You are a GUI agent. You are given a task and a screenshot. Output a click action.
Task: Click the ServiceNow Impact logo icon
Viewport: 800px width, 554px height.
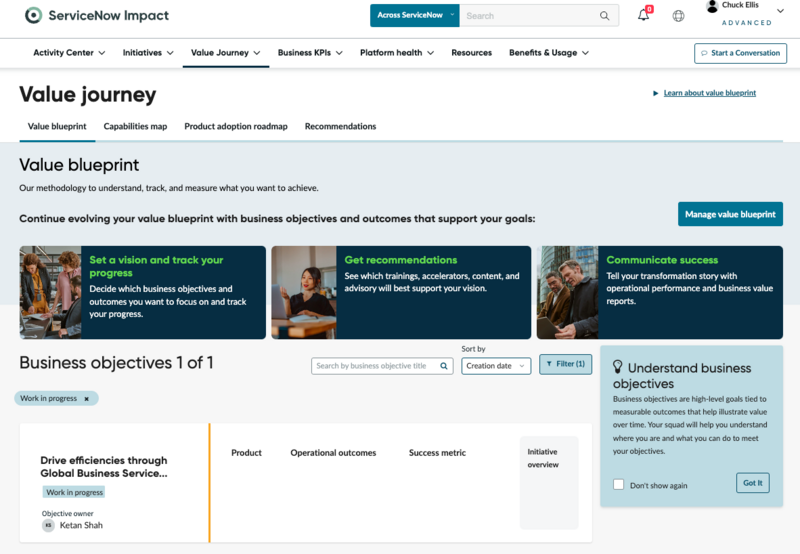click(x=33, y=15)
